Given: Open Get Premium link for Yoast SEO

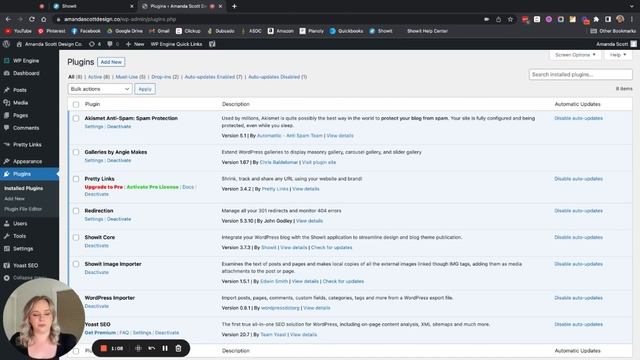Looking at the screenshot, I should click(100, 333).
